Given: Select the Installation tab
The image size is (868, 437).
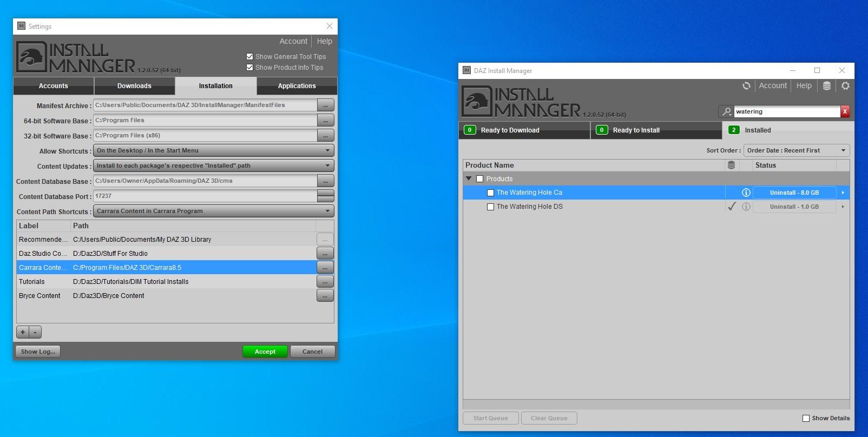Looking at the screenshot, I should tap(215, 86).
